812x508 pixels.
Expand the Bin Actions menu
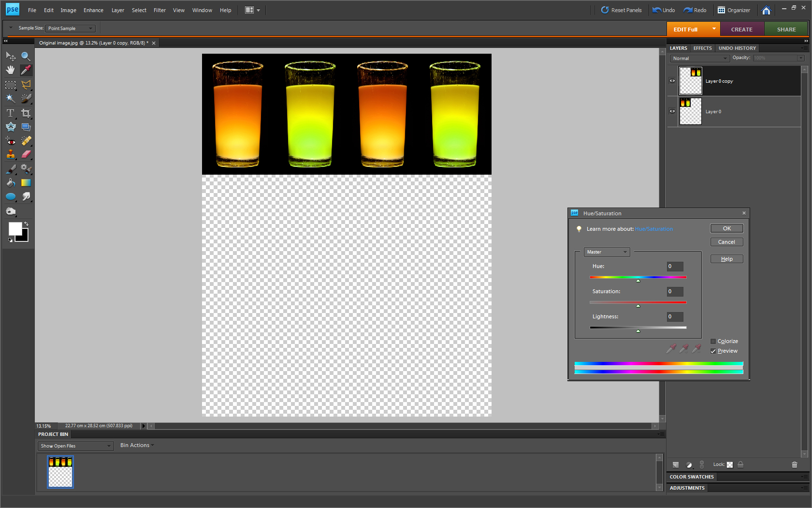click(x=137, y=446)
